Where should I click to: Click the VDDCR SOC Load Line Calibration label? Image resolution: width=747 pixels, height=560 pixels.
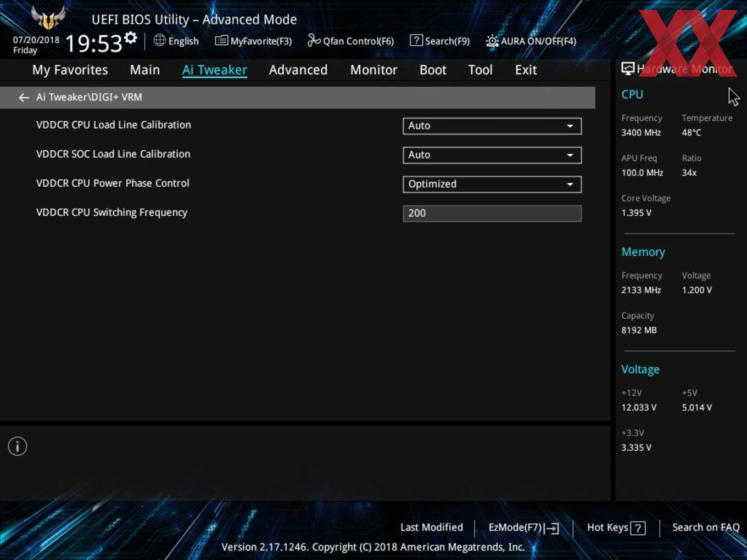[113, 154]
